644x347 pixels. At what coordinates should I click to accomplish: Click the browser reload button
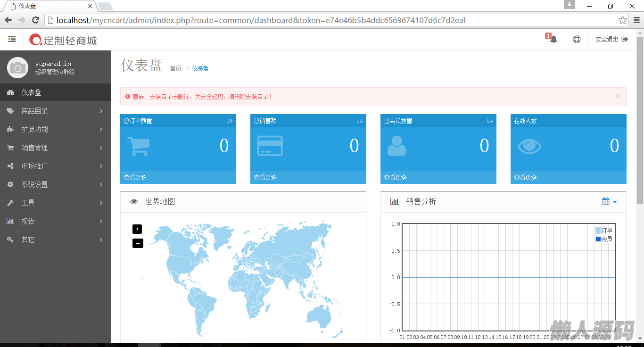click(x=35, y=20)
